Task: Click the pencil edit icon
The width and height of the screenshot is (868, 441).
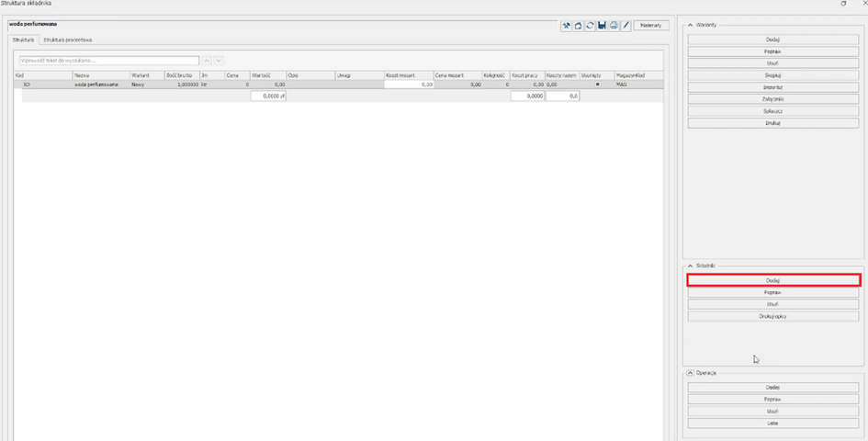Action: (626, 26)
